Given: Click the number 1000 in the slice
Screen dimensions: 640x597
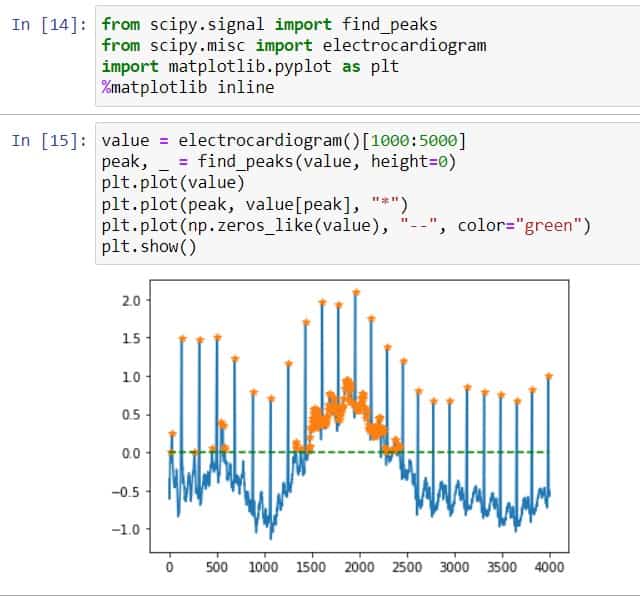Looking at the screenshot, I should (389, 141).
